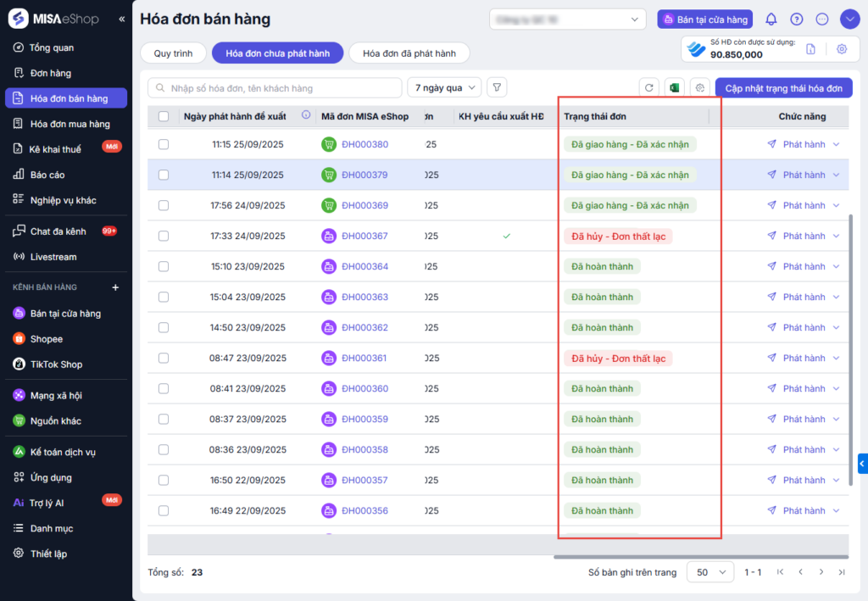Click the plus icon beside Kênh bán hàng

(116, 287)
